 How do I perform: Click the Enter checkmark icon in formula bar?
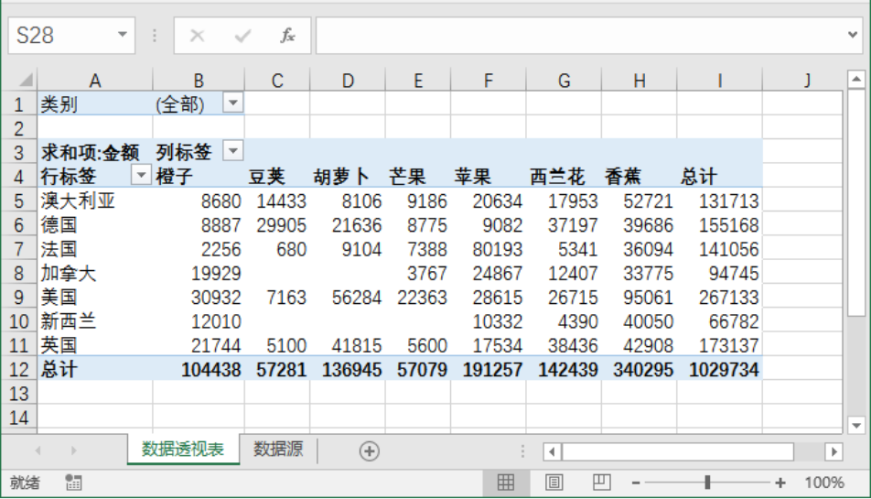(242, 36)
